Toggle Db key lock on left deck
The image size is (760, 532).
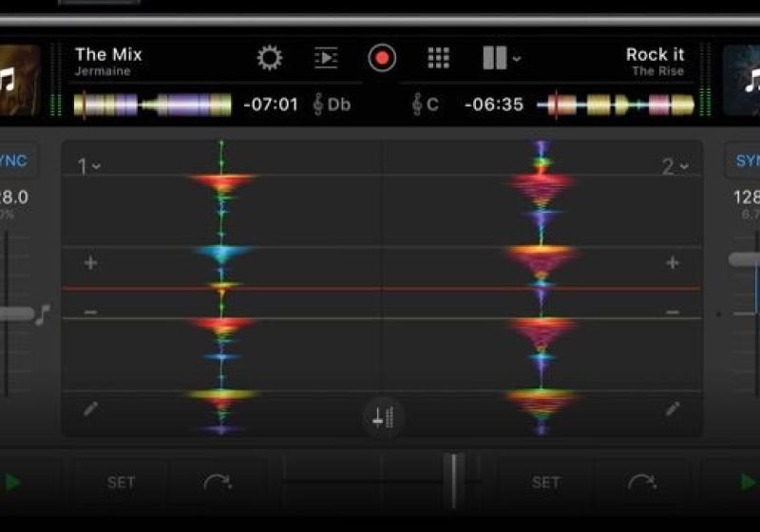[332, 104]
